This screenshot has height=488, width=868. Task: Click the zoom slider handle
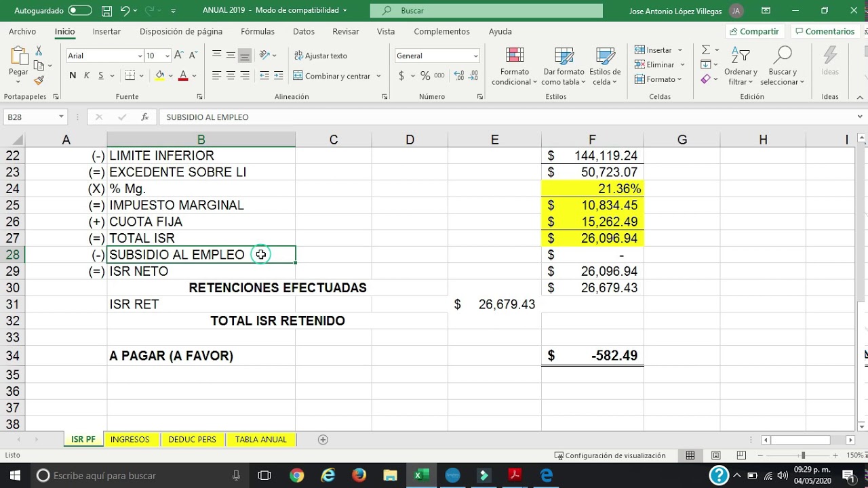(x=803, y=455)
